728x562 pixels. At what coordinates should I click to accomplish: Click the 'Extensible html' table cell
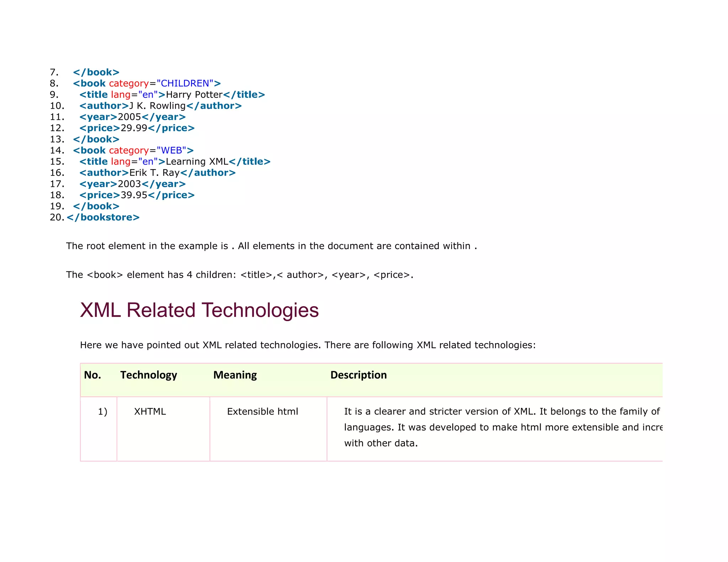[262, 412]
